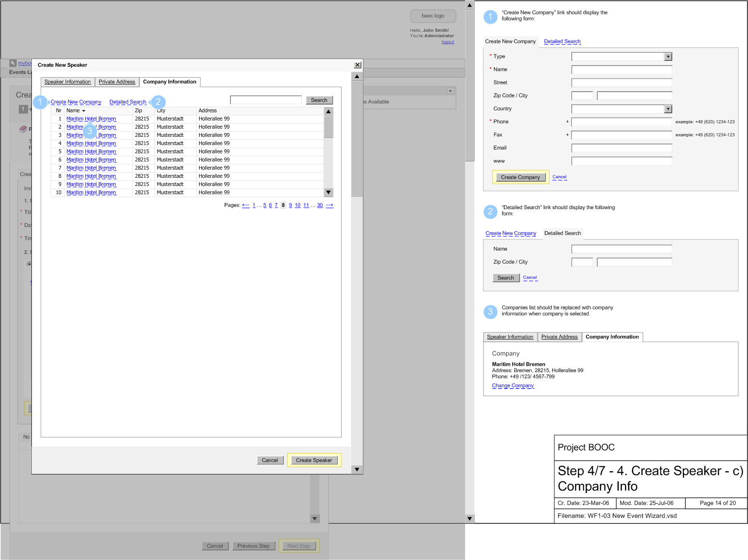This screenshot has width=748, height=560.
Task: Select Detailed Search tab above company form
Action: point(562,41)
